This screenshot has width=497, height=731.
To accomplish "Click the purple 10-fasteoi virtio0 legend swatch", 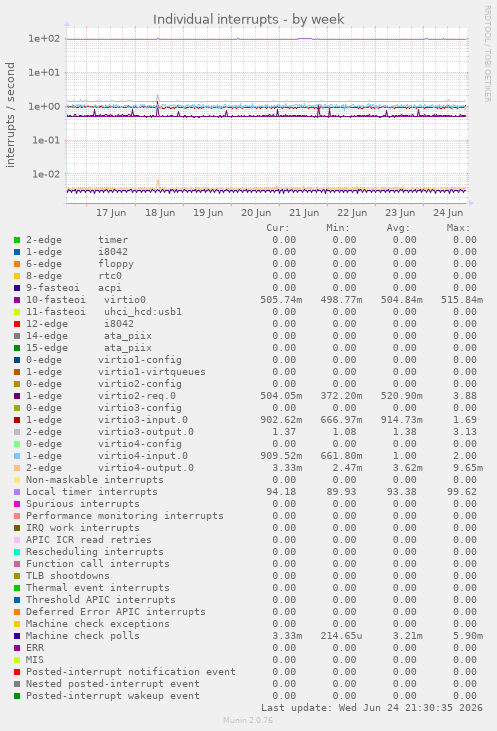I will pos(17,300).
